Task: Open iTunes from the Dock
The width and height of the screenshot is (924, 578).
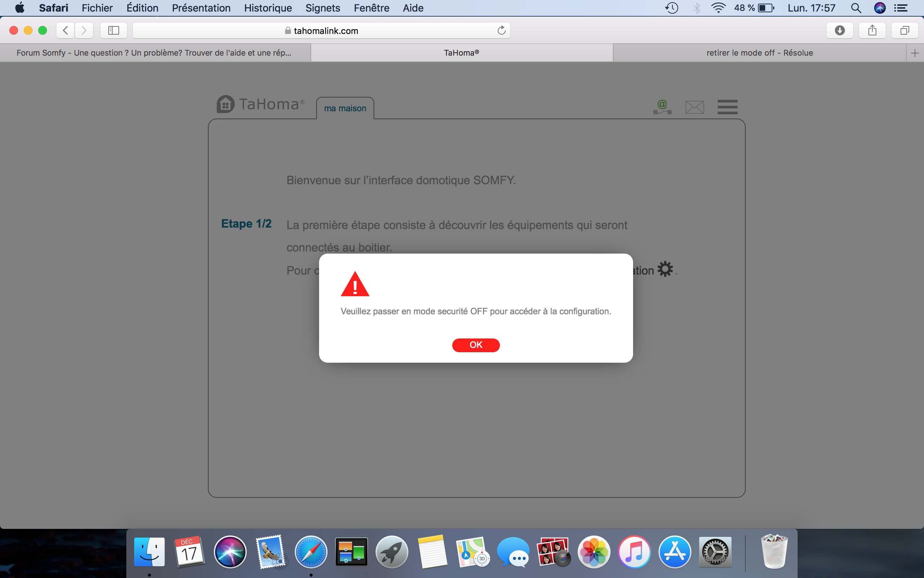Action: pyautogui.click(x=635, y=552)
